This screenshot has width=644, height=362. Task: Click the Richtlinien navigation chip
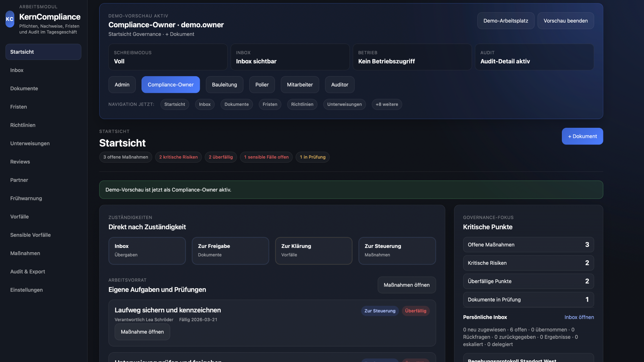pos(302,104)
